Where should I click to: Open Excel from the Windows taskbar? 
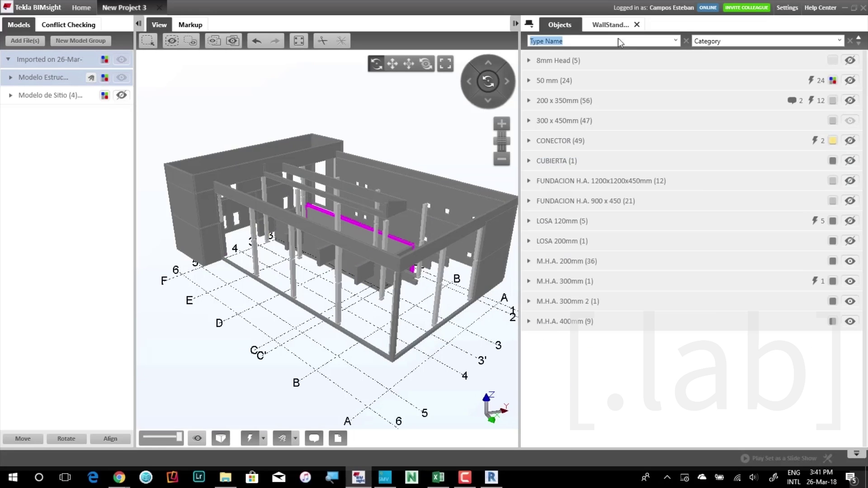(x=438, y=477)
